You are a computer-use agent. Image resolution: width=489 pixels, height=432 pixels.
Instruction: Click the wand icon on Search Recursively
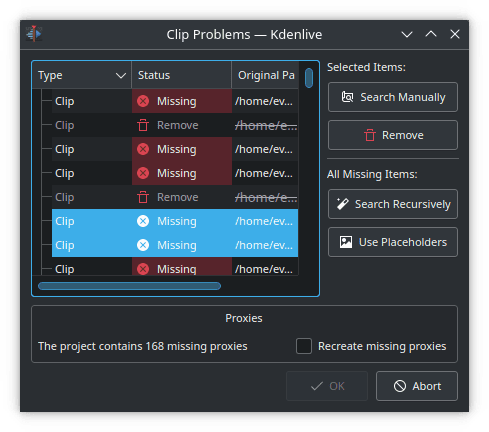coord(342,204)
